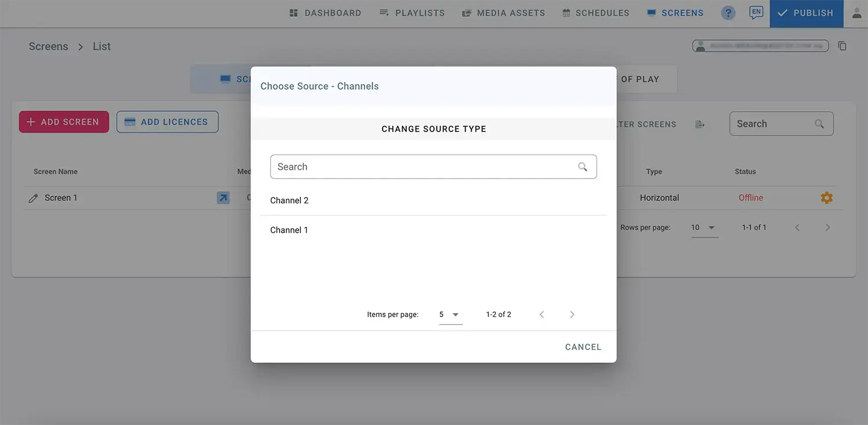Click the pencil edit icon for Screen 1
This screenshot has width=868, height=425.
coord(34,198)
